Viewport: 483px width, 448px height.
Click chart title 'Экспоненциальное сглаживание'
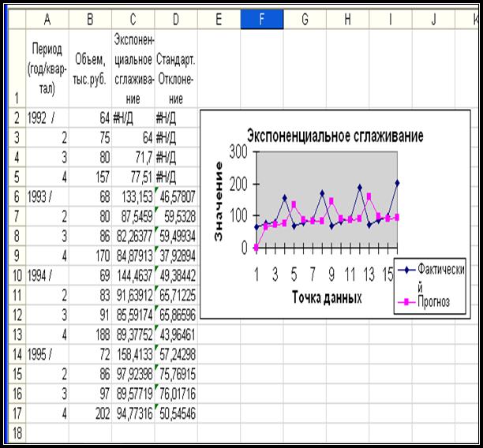click(335, 136)
